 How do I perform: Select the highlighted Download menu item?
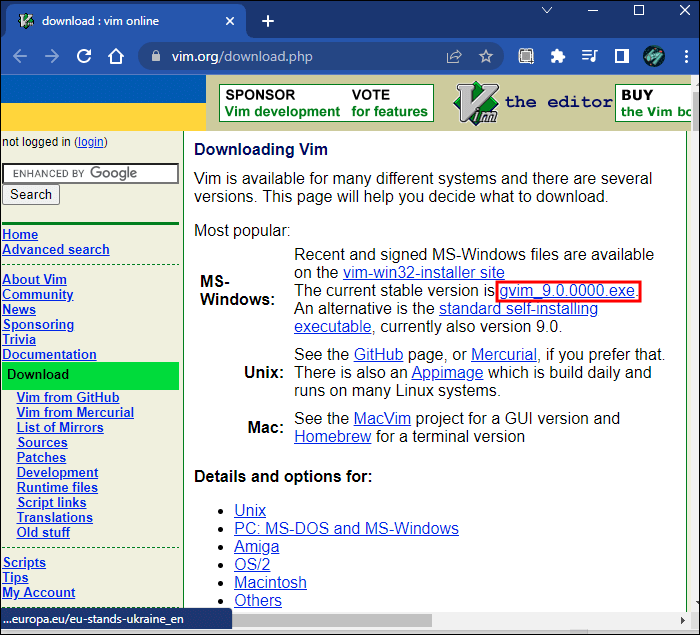click(91, 375)
